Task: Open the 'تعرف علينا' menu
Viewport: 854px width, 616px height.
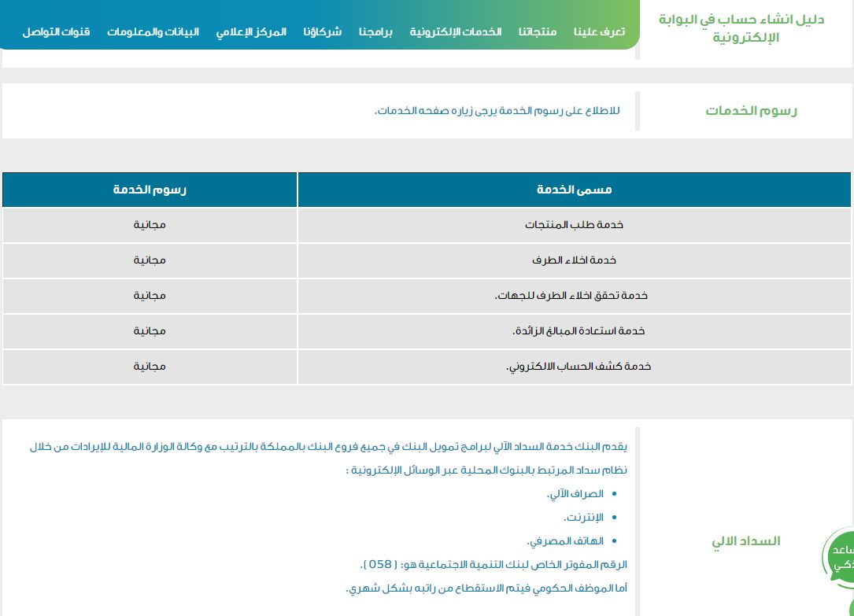Action: pyautogui.click(x=599, y=32)
